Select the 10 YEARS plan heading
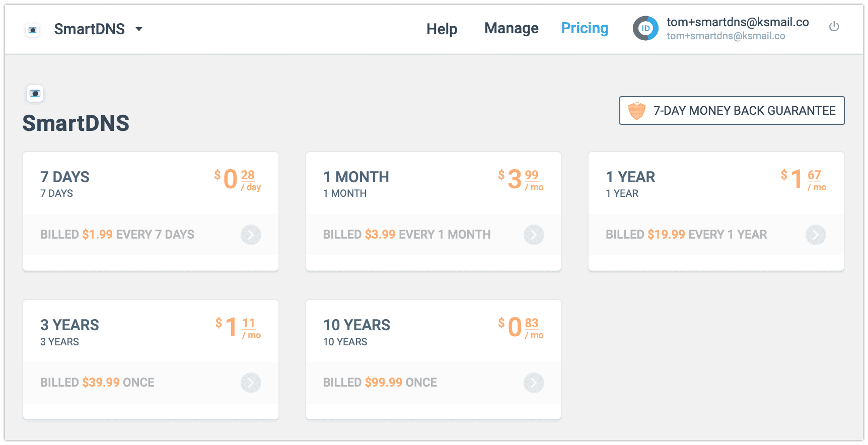 (356, 325)
